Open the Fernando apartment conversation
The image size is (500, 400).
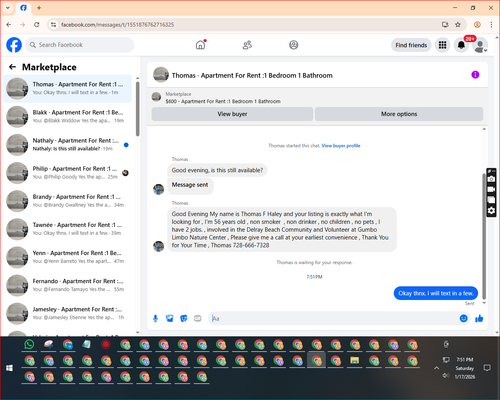coord(67,285)
